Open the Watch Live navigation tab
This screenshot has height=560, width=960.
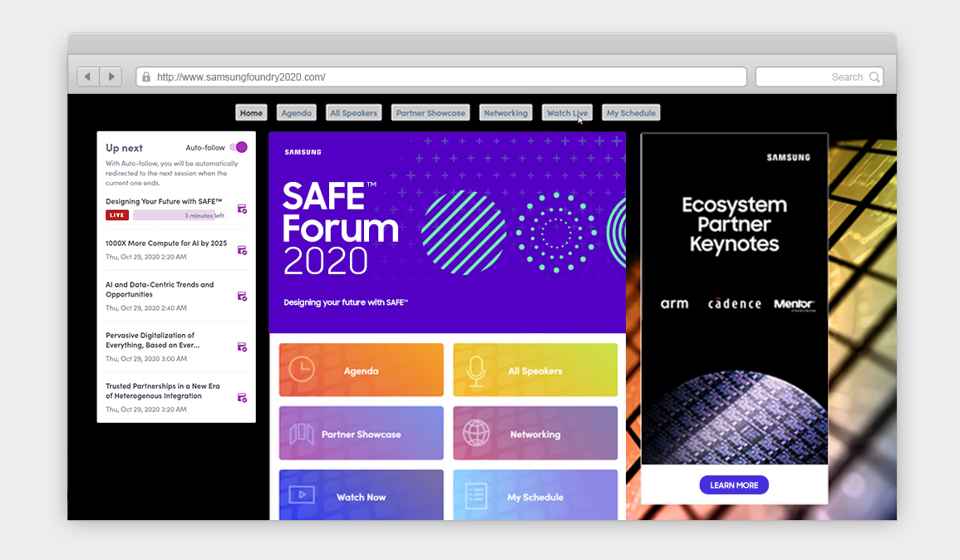coord(567,113)
